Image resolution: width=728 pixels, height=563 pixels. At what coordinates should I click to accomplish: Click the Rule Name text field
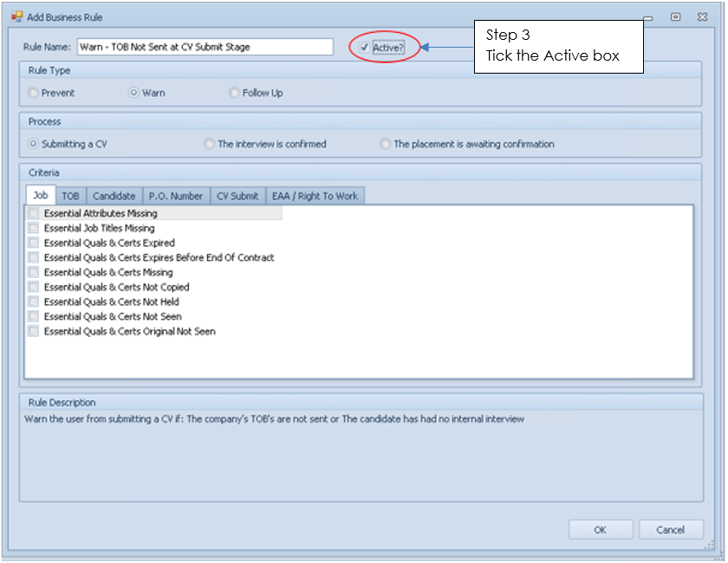pyautogui.click(x=205, y=48)
